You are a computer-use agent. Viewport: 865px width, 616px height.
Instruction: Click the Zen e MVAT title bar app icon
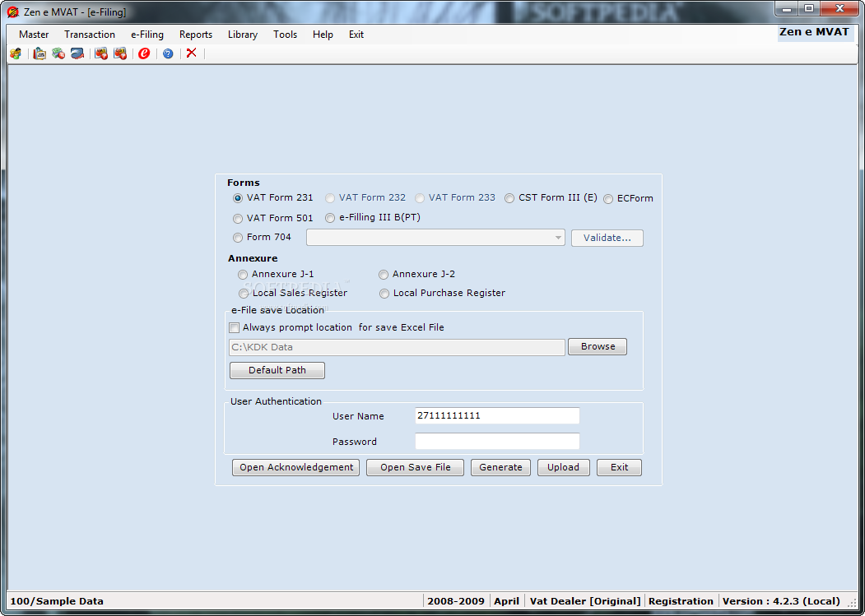coord(12,12)
